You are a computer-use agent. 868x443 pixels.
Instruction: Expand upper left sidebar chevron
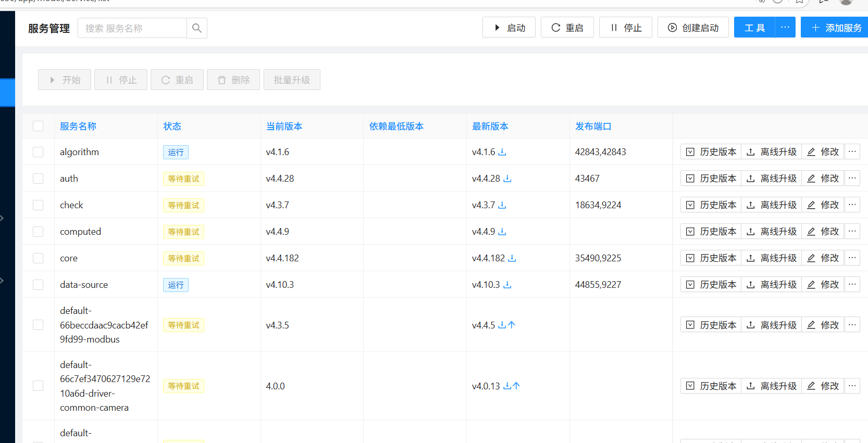click(x=2, y=218)
